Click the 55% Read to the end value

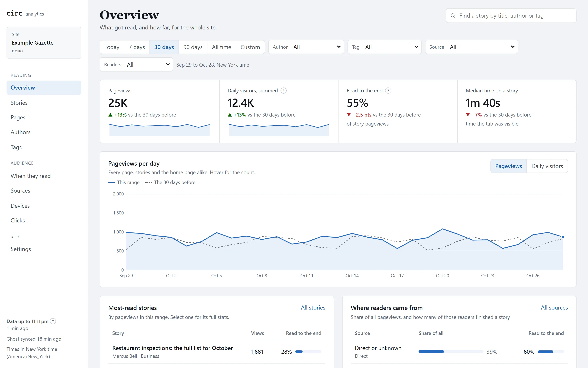[357, 103]
